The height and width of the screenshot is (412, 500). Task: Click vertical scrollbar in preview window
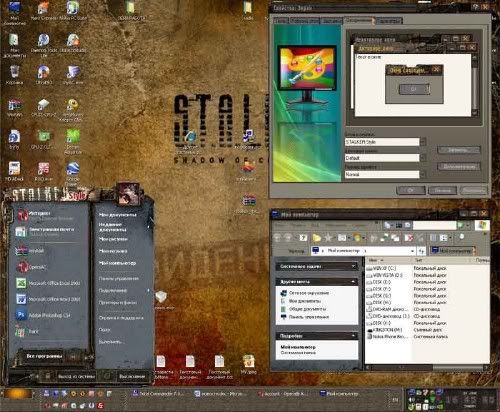pyautogui.click(x=475, y=85)
